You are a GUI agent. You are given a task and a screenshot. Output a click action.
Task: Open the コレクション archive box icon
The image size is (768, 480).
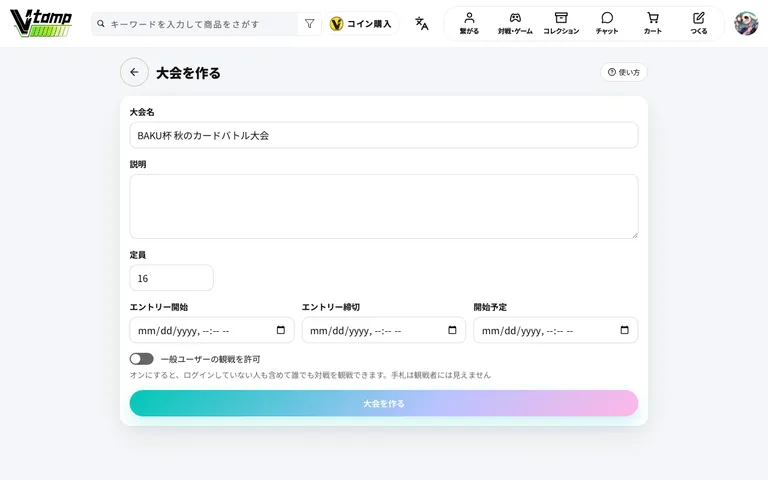pyautogui.click(x=561, y=18)
